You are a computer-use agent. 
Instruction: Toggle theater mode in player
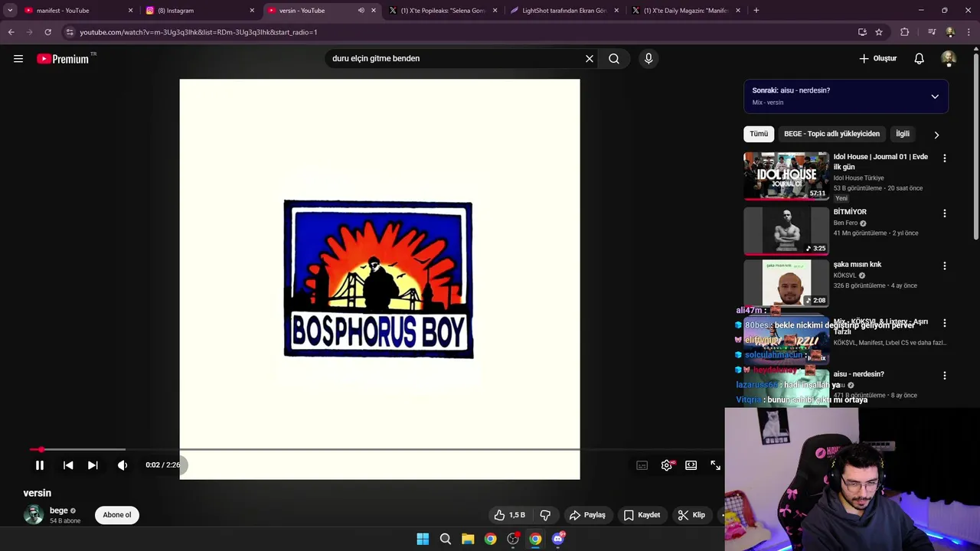[691, 465]
